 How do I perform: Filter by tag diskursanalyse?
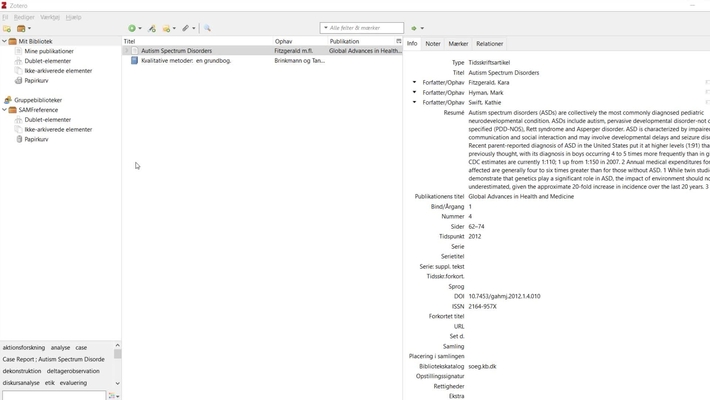pyautogui.click(x=21, y=383)
